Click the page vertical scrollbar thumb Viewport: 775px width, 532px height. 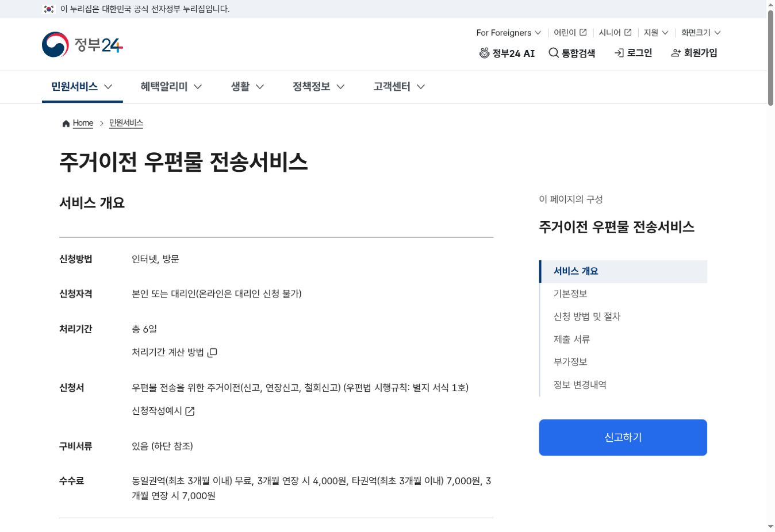pyautogui.click(x=770, y=57)
